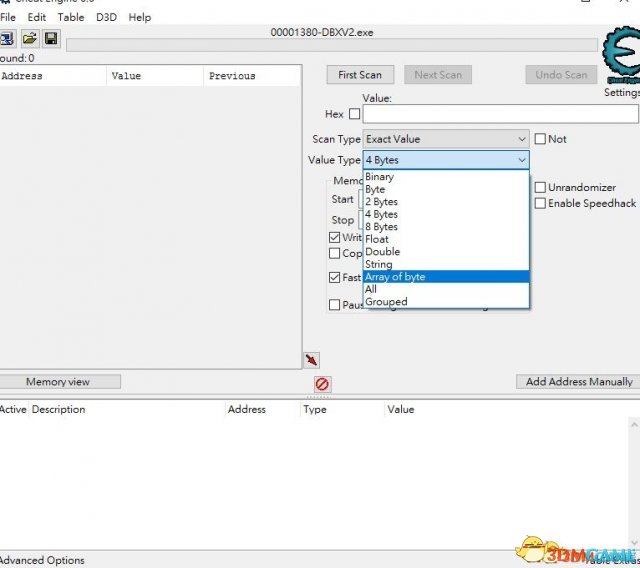Click the address list scrollbar up arrow
The height and width of the screenshot is (568, 640).
pos(634,425)
